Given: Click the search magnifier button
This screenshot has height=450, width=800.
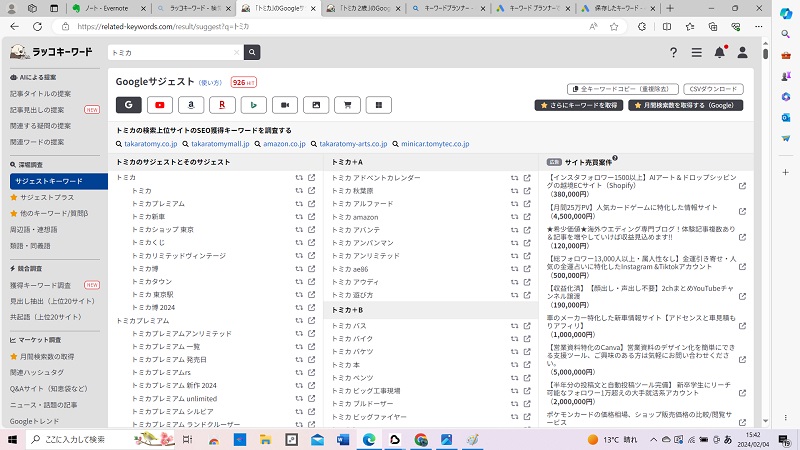Looking at the screenshot, I should [x=252, y=52].
